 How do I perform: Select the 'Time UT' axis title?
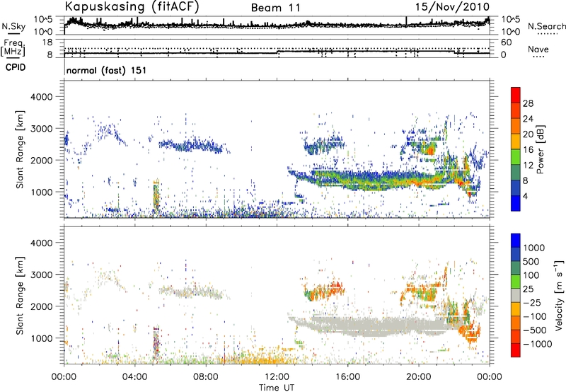click(277, 387)
